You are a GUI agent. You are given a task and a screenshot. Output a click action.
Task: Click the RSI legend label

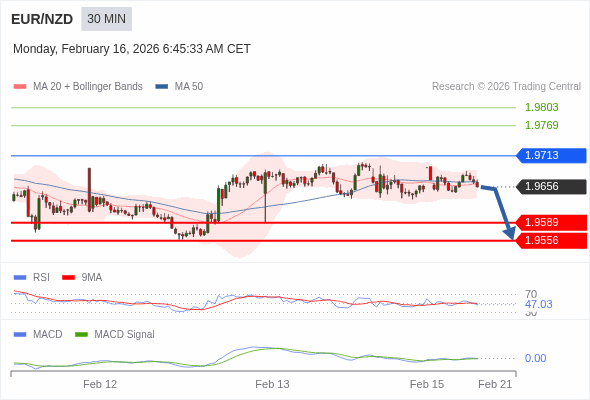pos(41,278)
